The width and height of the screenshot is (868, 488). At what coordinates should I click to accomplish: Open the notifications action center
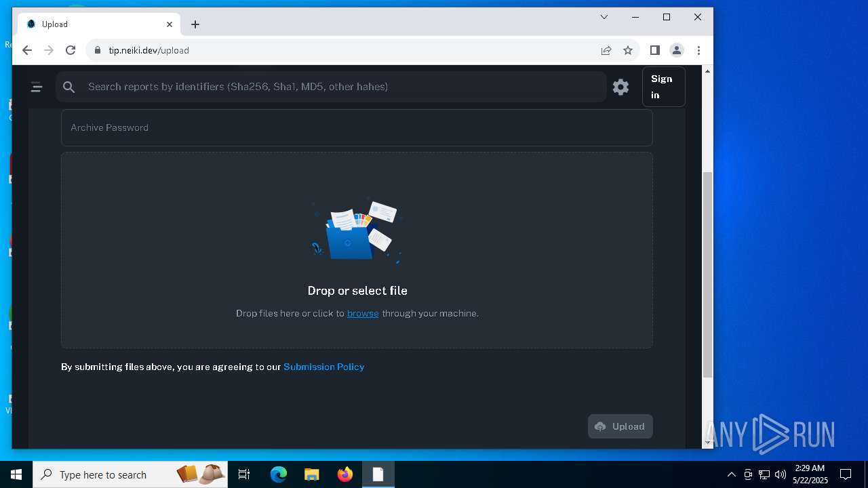coord(846,474)
